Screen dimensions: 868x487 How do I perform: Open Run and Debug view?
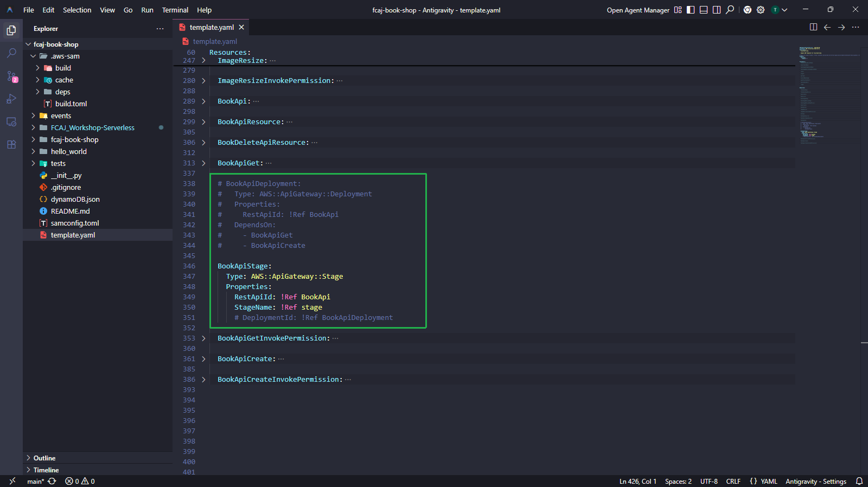(11, 99)
